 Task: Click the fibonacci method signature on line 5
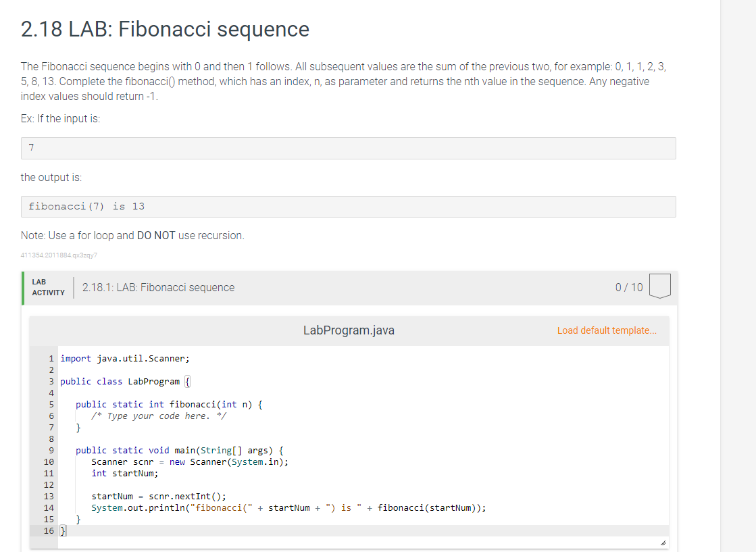coord(169,404)
